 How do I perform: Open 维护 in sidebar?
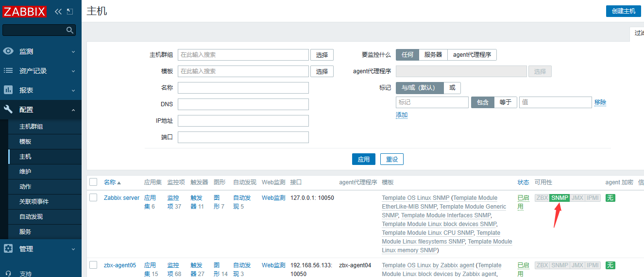[x=25, y=172]
